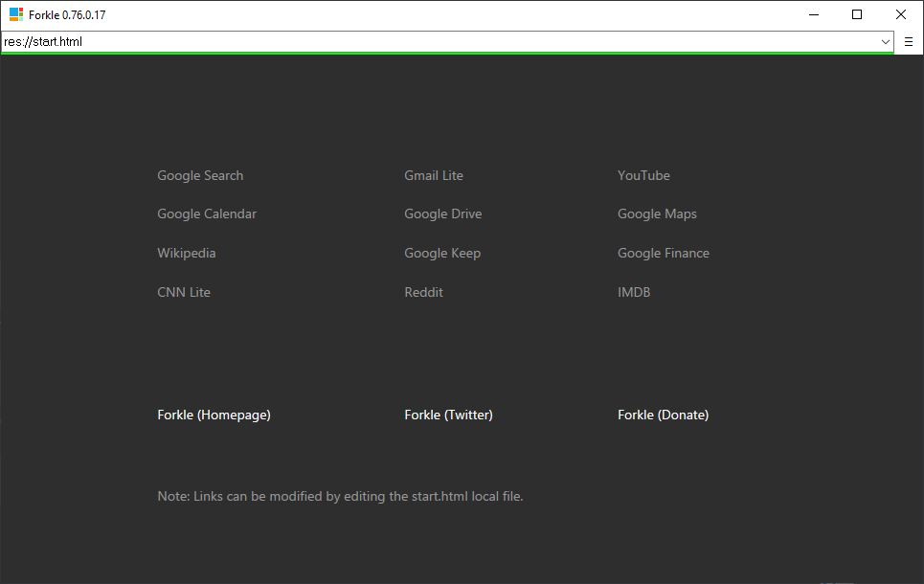Open the IMDB link
This screenshot has height=584, width=924.
point(634,292)
